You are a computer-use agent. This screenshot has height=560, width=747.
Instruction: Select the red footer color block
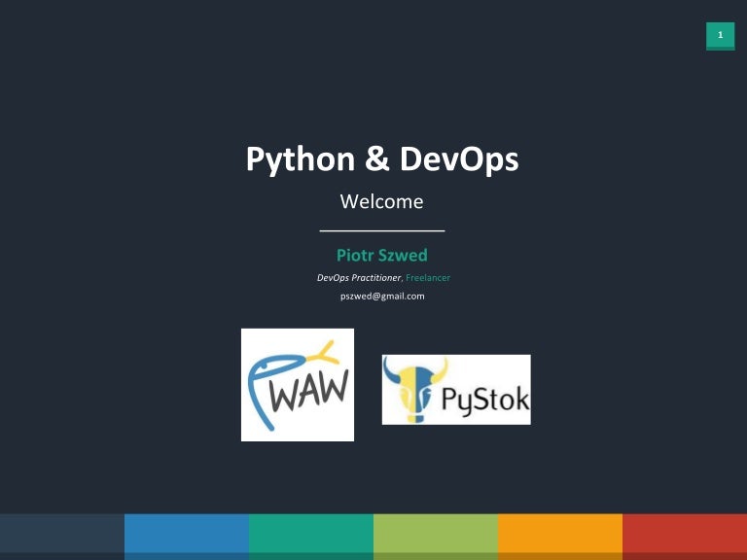point(685,536)
